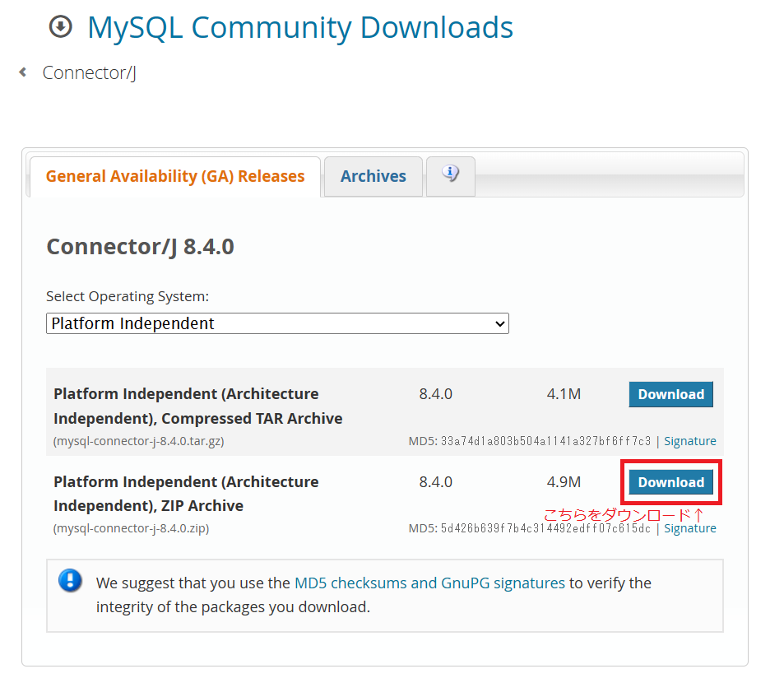Viewport: 784px width, 692px height.
Task: Click the blue exclamation notice icon
Action: 71,580
